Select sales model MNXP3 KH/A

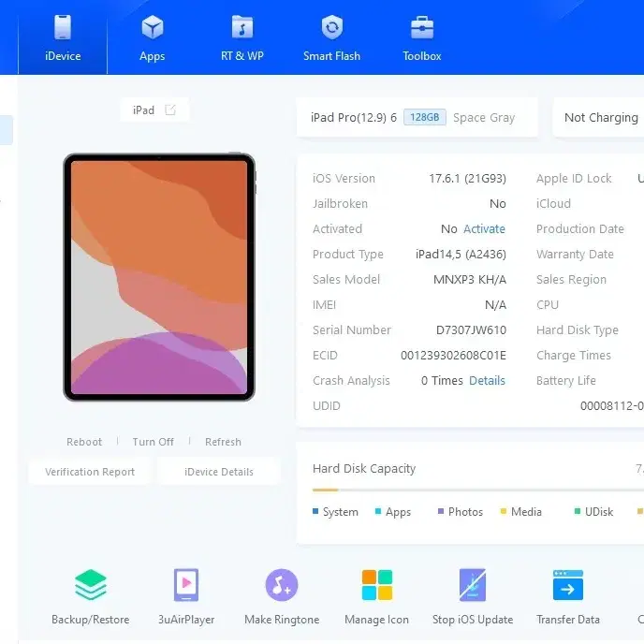pos(470,280)
